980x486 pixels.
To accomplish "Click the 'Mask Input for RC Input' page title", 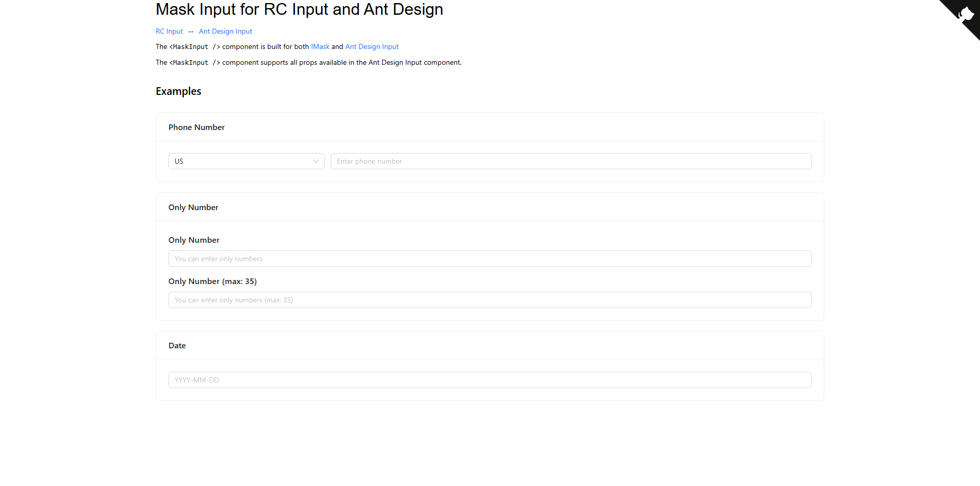I will coord(299,9).
